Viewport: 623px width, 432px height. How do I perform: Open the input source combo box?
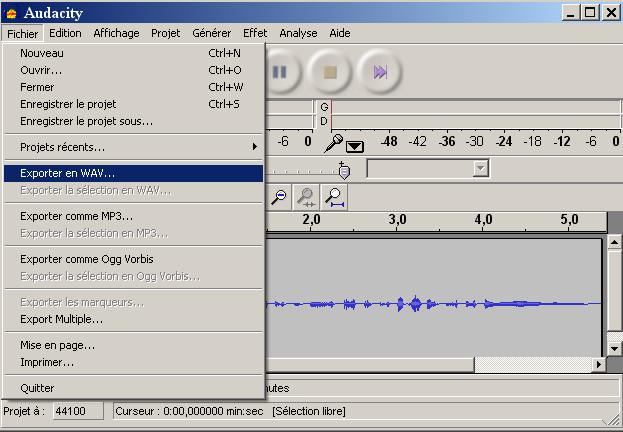(x=428, y=169)
